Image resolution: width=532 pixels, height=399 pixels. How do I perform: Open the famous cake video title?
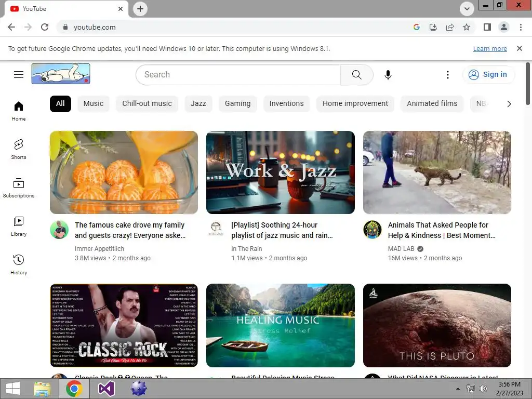(130, 230)
